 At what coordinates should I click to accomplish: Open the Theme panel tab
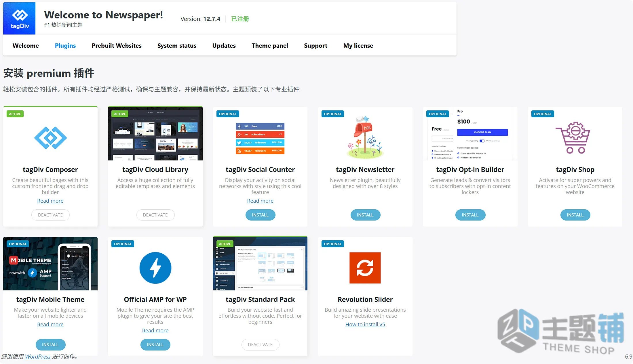click(x=270, y=45)
